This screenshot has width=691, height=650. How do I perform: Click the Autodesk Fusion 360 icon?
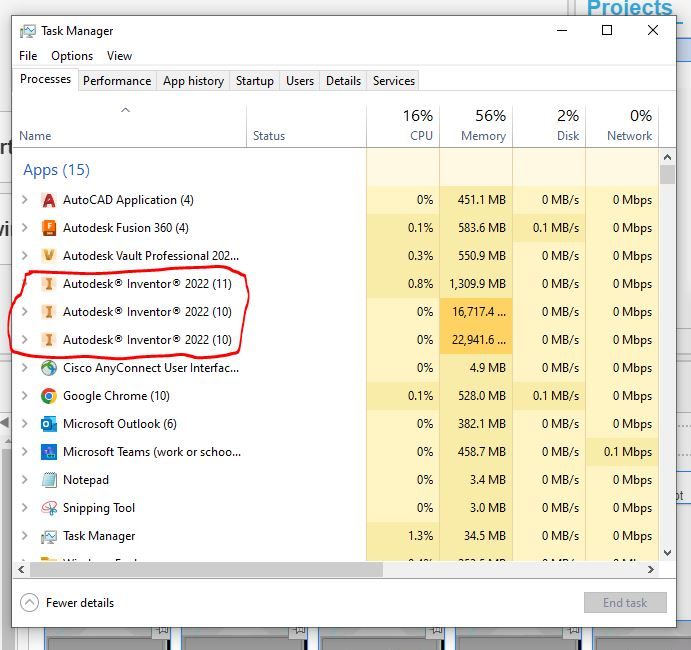(x=49, y=228)
